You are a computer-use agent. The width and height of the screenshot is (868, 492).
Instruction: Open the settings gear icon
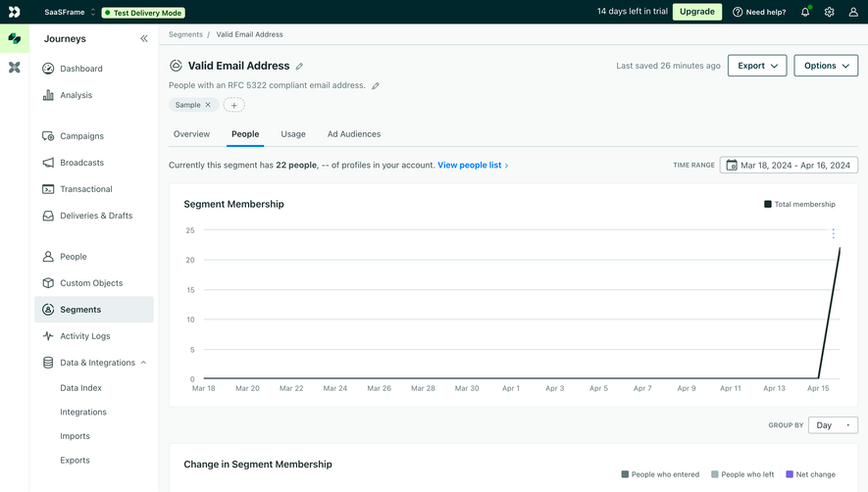click(x=829, y=12)
